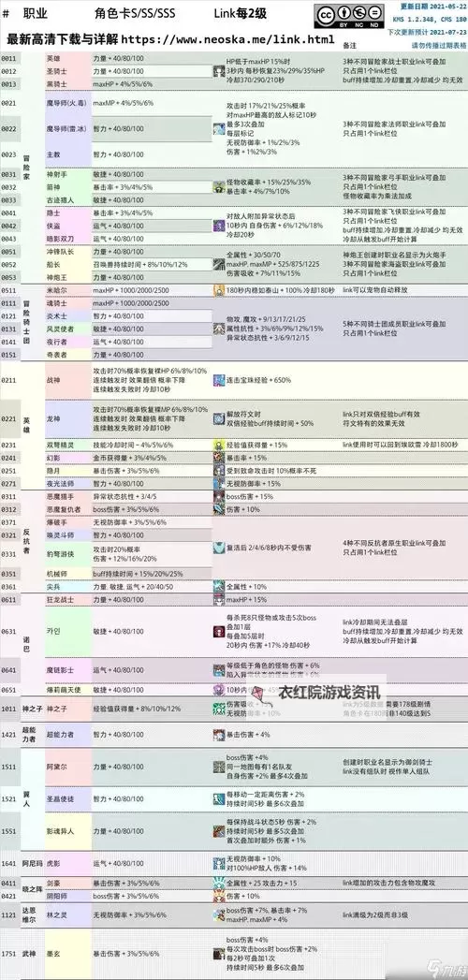This screenshot has height=980, width=468.
Task: Click the 圣晶使徒 link icon beside 每移动一定距离伤害
Action: [219, 798]
